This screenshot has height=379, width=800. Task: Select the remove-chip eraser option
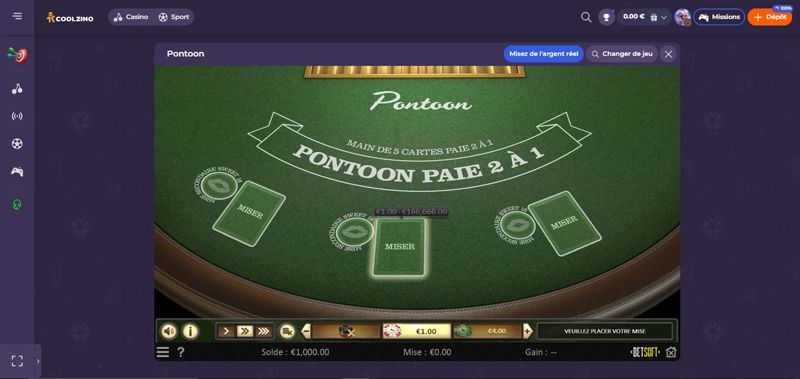click(x=346, y=331)
